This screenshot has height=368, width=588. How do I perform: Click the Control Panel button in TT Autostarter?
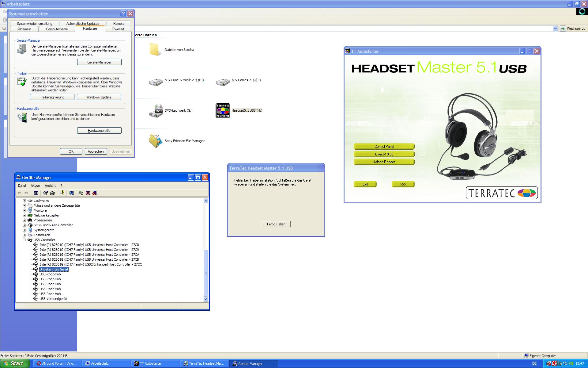click(x=384, y=147)
